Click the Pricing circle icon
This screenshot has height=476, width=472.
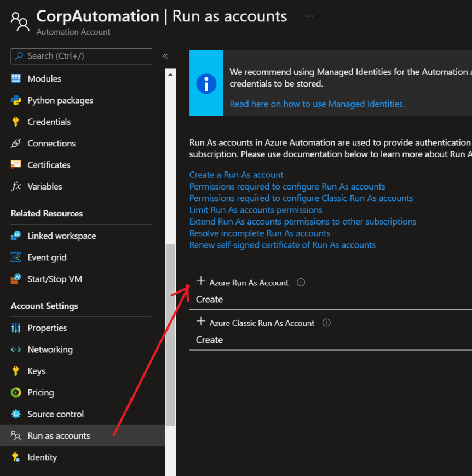(x=16, y=393)
